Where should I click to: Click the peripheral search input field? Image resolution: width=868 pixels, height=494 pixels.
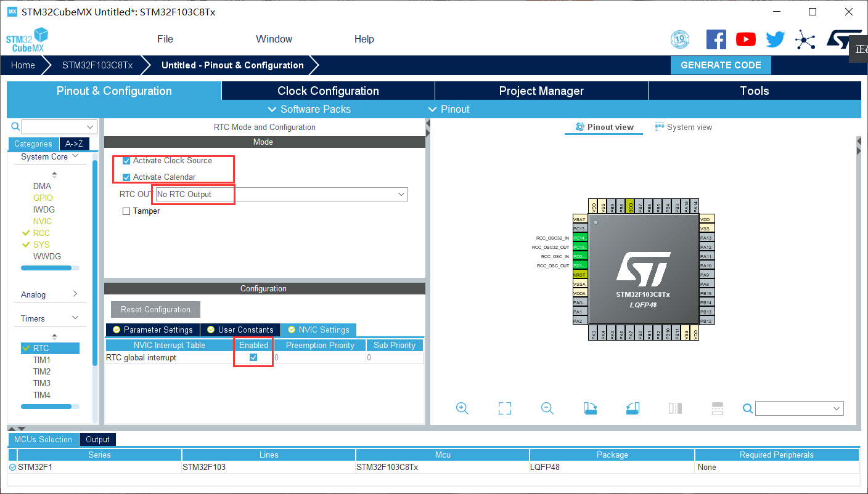point(55,126)
